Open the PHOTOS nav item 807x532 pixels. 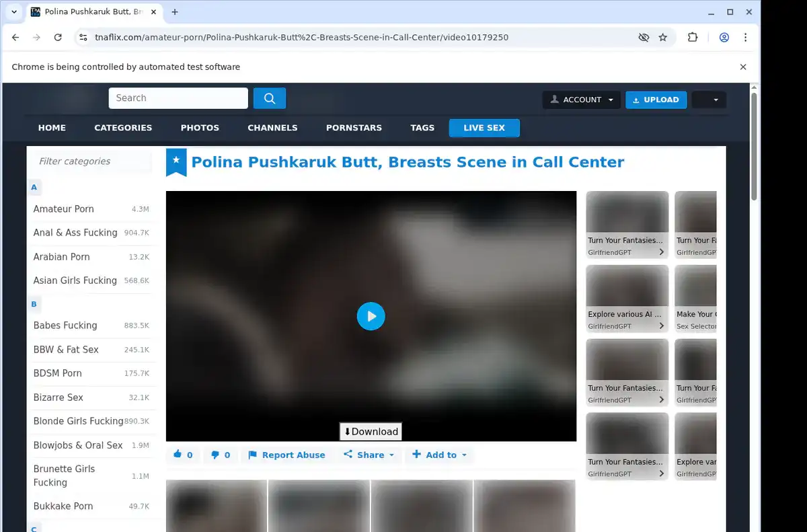pyautogui.click(x=200, y=128)
